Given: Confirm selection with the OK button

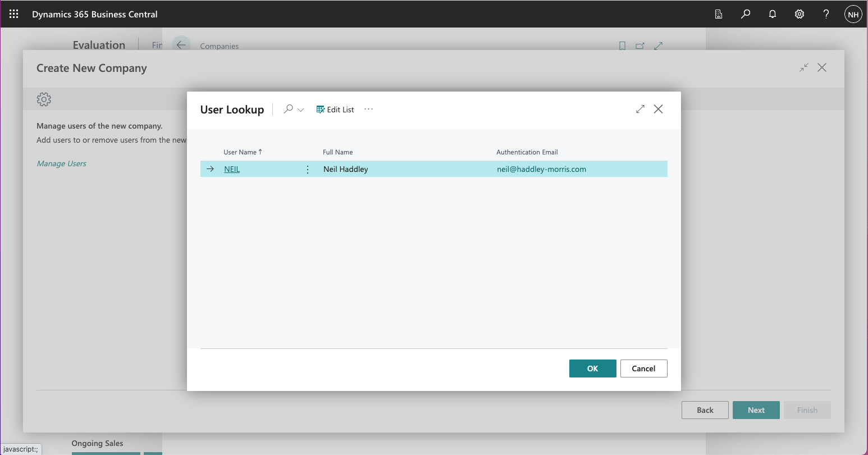Looking at the screenshot, I should click(x=593, y=368).
